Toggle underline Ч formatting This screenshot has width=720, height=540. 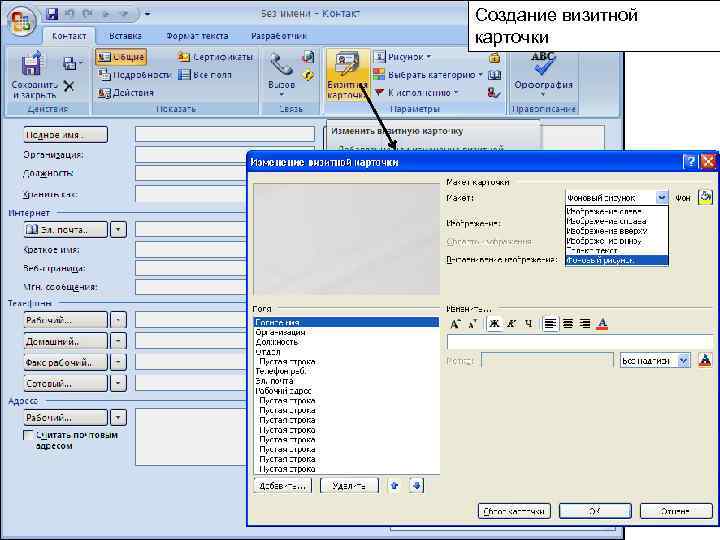[529, 324]
